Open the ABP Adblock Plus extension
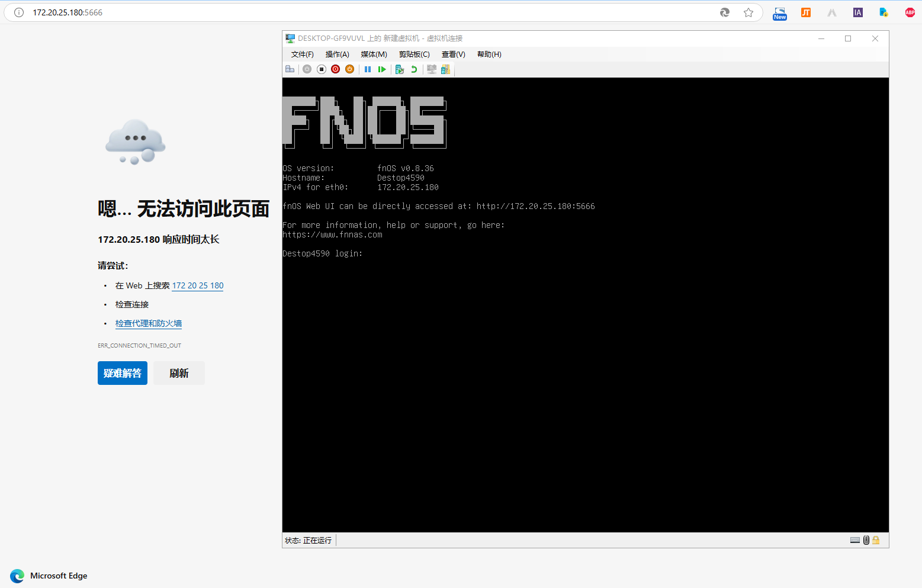This screenshot has height=588, width=922. (910, 12)
